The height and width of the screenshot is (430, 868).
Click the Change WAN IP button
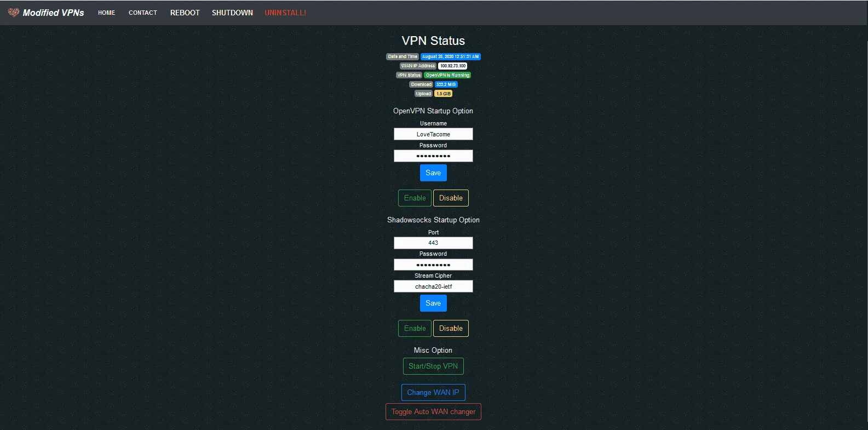pos(433,393)
